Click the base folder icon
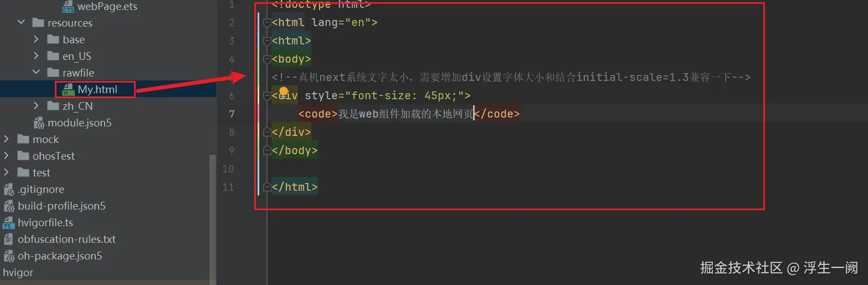 click(x=53, y=39)
